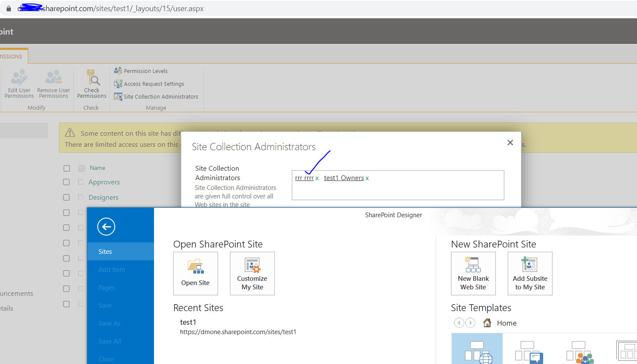Open recent site test1
Image resolution: width=637 pixels, height=364 pixels.
188,322
